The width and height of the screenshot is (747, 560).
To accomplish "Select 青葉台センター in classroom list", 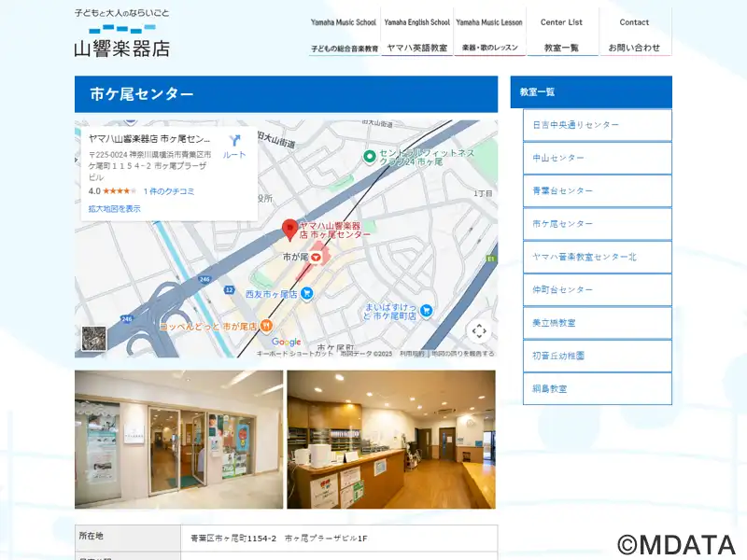I will [x=597, y=190].
